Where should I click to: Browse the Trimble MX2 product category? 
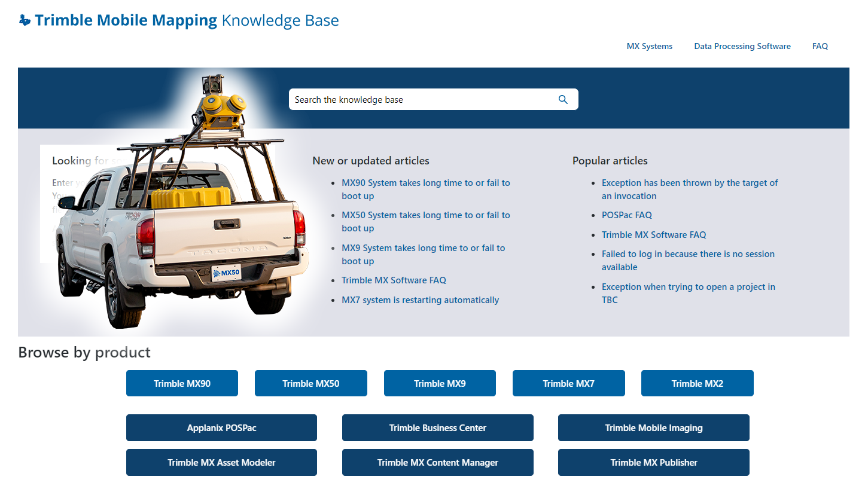point(697,383)
